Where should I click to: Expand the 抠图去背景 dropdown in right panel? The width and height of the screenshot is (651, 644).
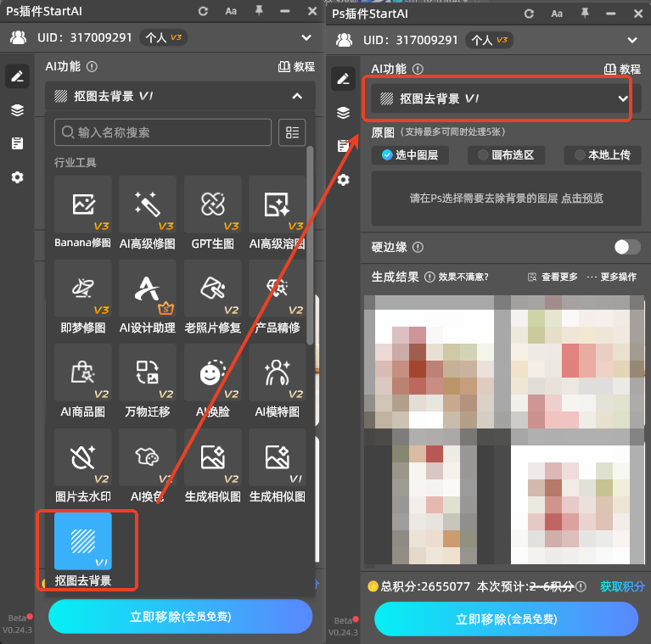point(623,98)
